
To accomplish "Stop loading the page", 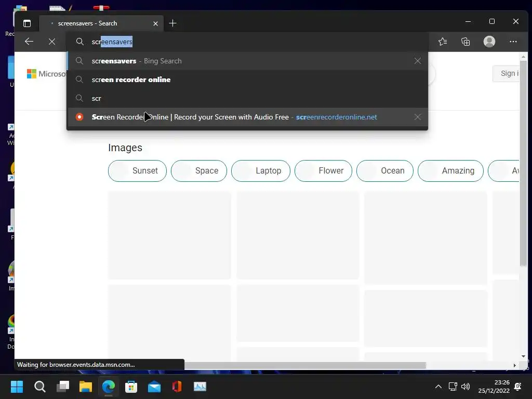I will tap(52, 42).
